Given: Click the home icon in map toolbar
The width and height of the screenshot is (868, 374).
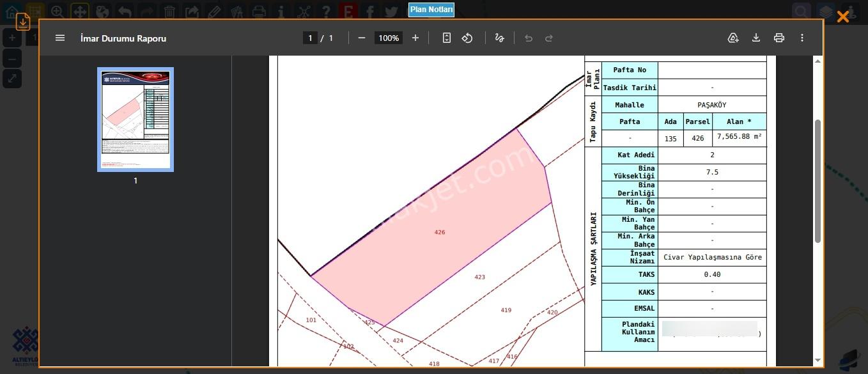Looking at the screenshot, I should (12, 11).
